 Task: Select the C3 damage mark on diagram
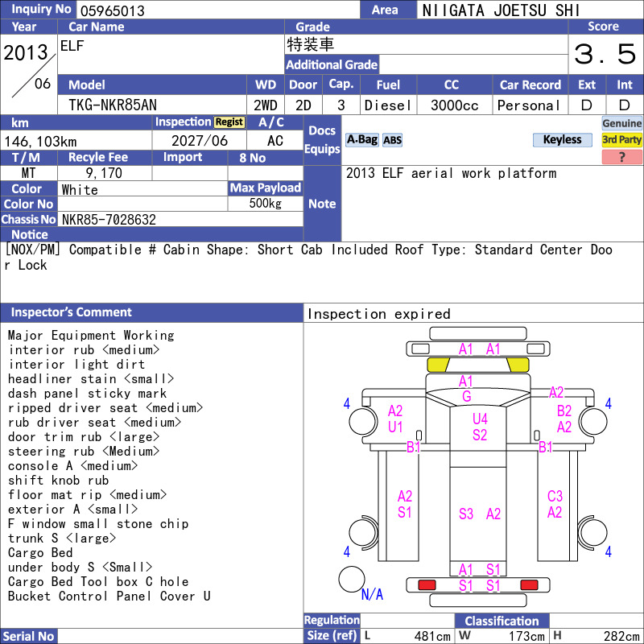[555, 497]
